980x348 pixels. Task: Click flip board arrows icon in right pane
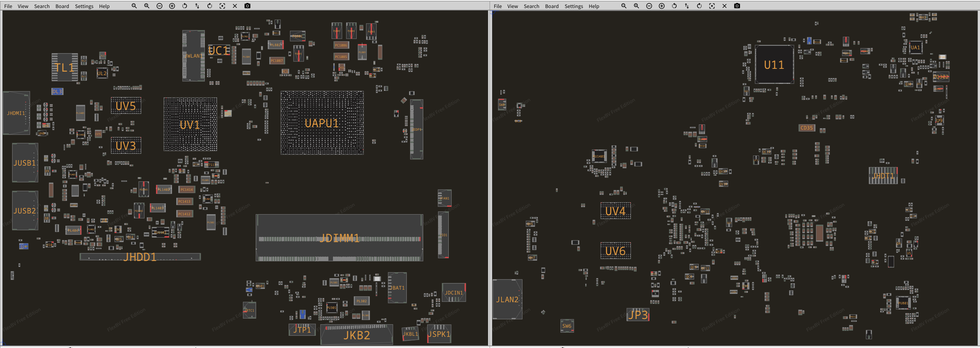point(687,6)
